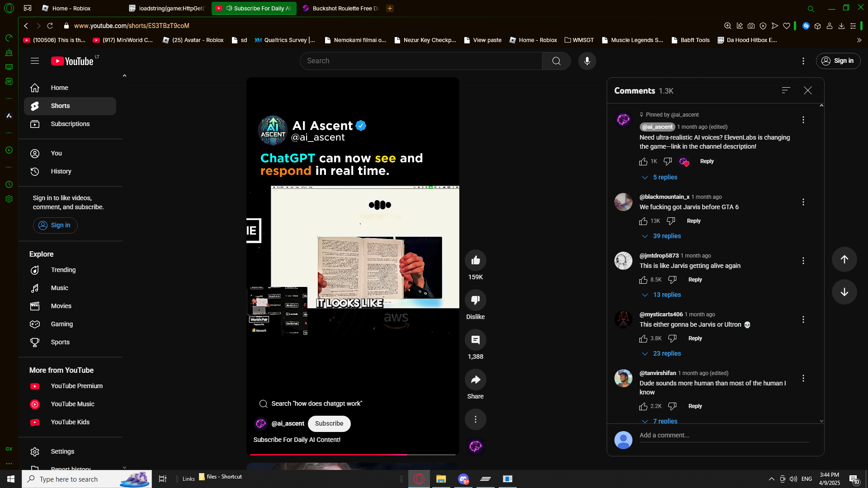This screenshot has width=868, height=488.
Task: Go to previous short with up arrow
Action: (844, 259)
